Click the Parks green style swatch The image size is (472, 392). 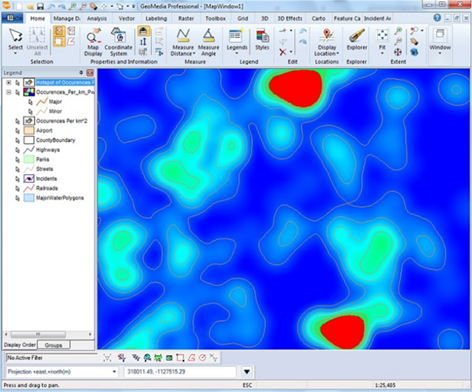(29, 160)
